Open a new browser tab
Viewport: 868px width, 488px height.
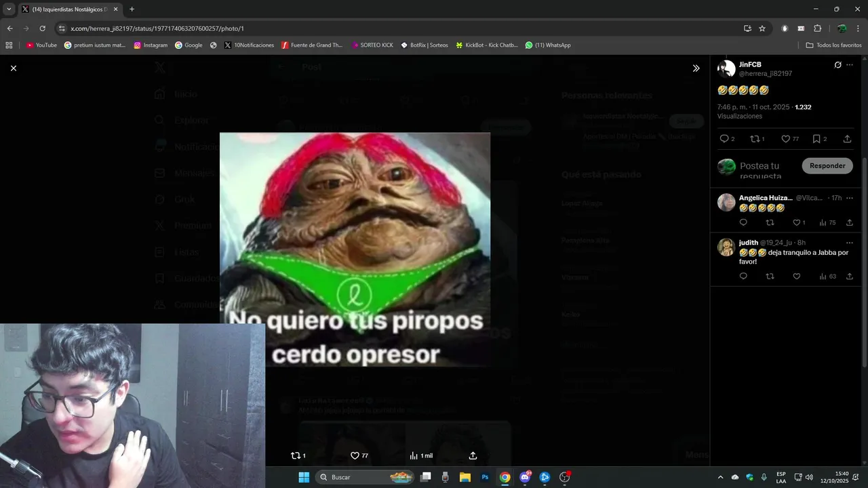tap(132, 9)
